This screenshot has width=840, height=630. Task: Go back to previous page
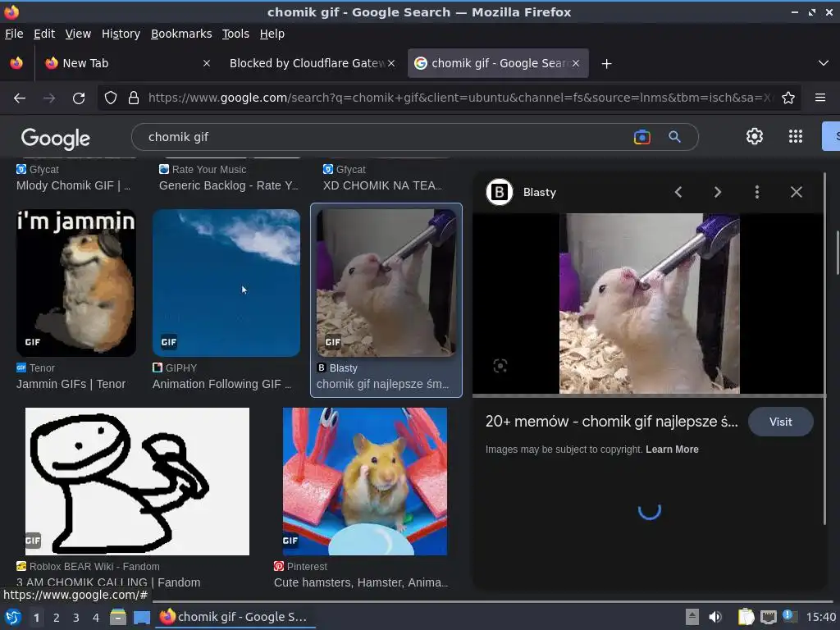coord(20,98)
